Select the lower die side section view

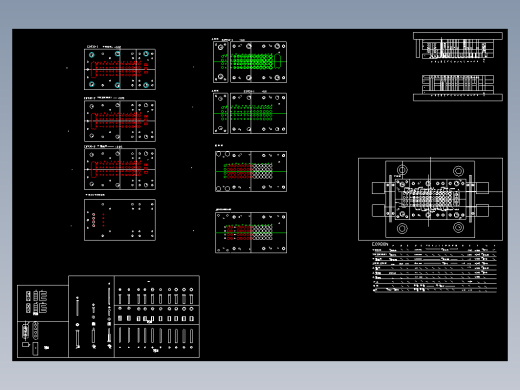[458, 88]
